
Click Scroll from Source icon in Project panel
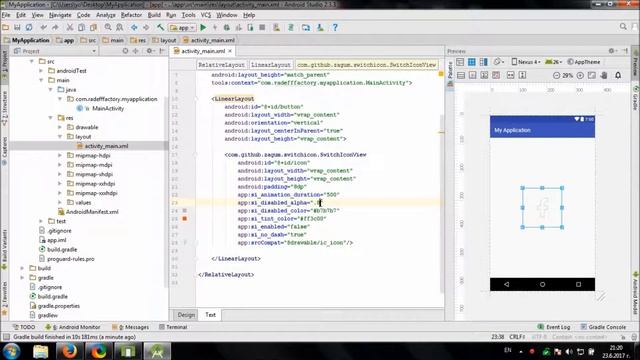coord(125,51)
